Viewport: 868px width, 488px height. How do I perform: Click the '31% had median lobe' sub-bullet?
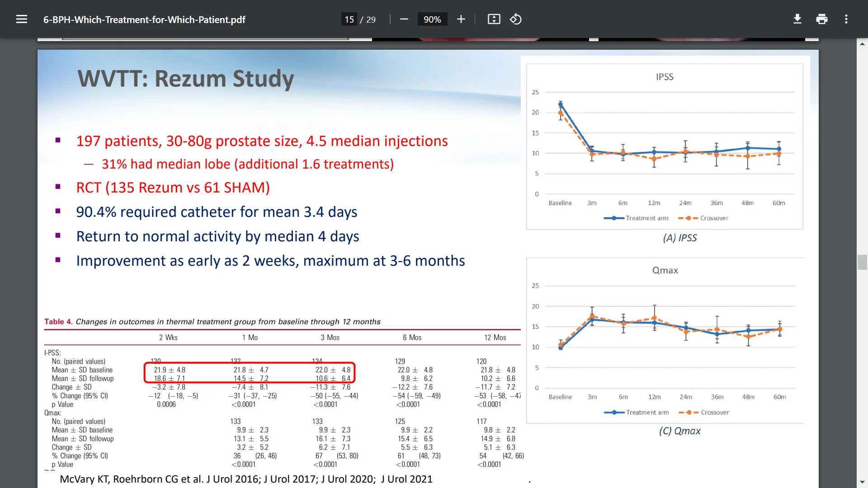(248, 164)
